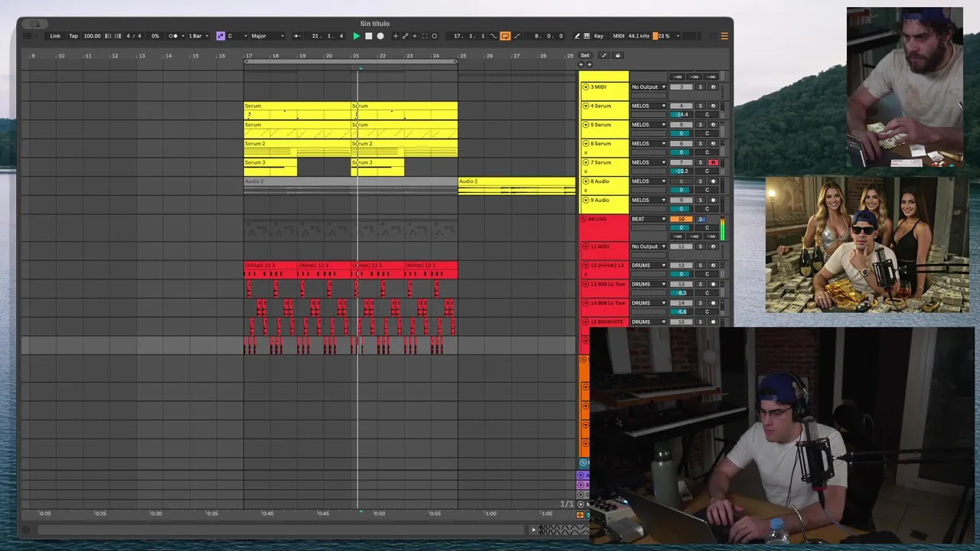The width and height of the screenshot is (980, 551).
Task: Open the BEAT output dropdown of DRUMS
Action: click(648, 219)
